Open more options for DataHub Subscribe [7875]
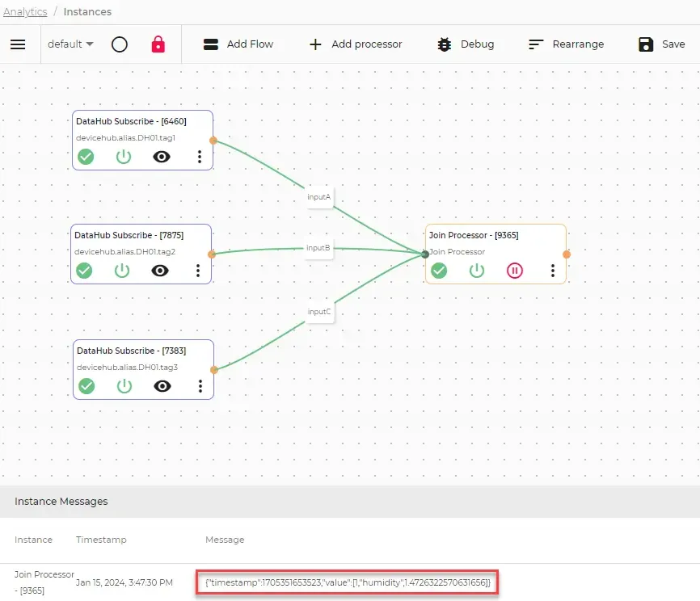700x601 pixels. coord(198,271)
